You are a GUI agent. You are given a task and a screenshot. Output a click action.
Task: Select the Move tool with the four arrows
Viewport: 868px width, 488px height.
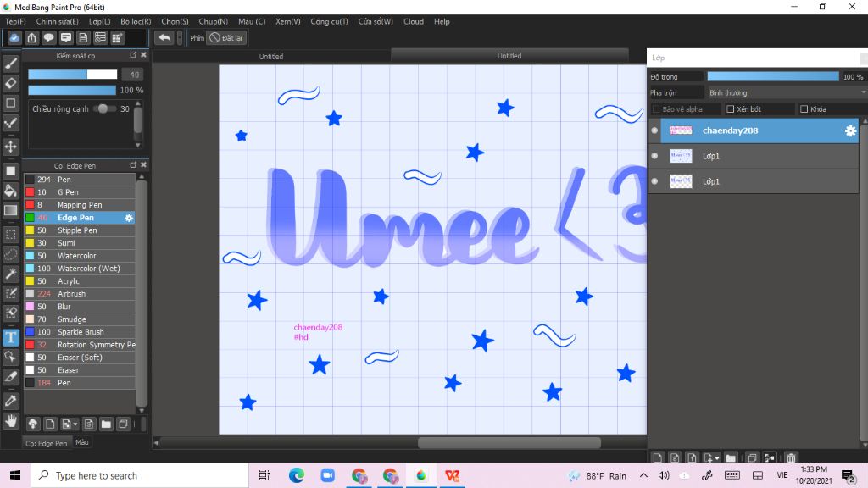click(x=10, y=147)
